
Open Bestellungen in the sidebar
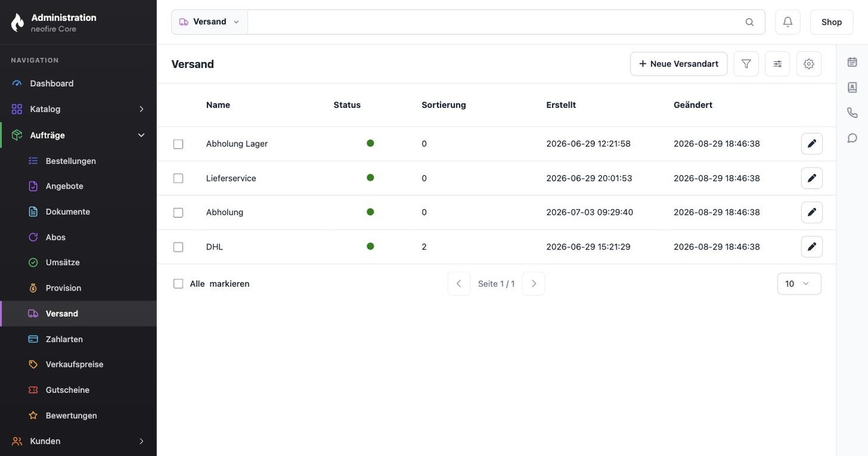pos(78,161)
